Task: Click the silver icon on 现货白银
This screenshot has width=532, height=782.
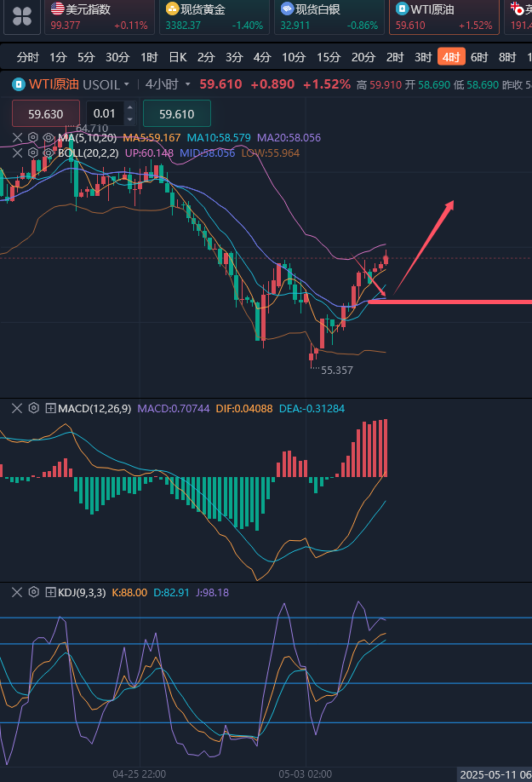Action: pos(287,9)
